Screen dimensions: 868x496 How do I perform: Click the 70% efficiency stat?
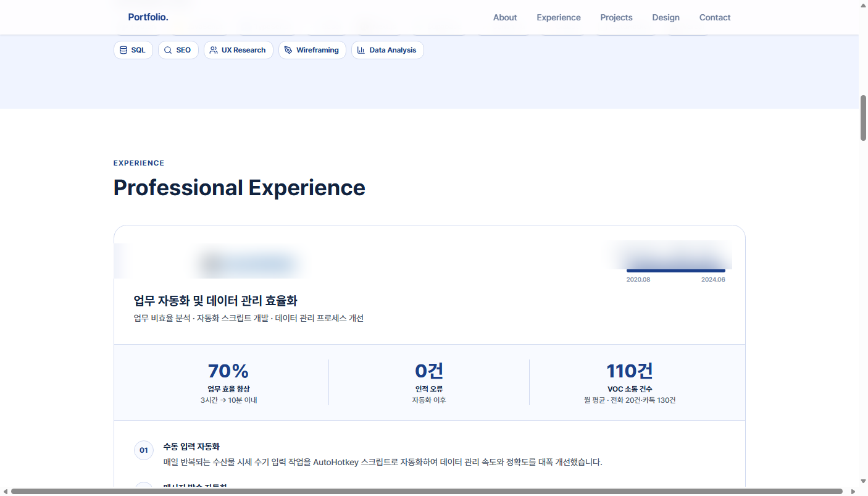228,371
